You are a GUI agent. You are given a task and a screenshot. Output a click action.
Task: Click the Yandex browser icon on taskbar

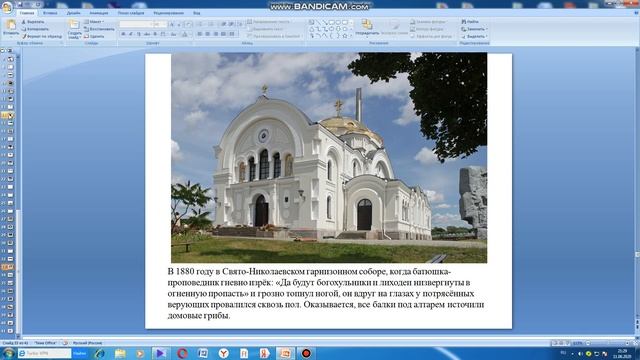tap(224, 353)
